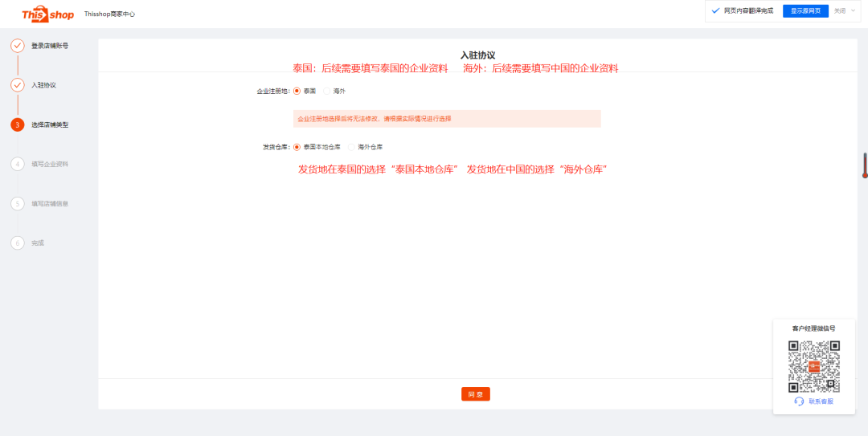Click the page vertical scrollbar handle

[865, 165]
